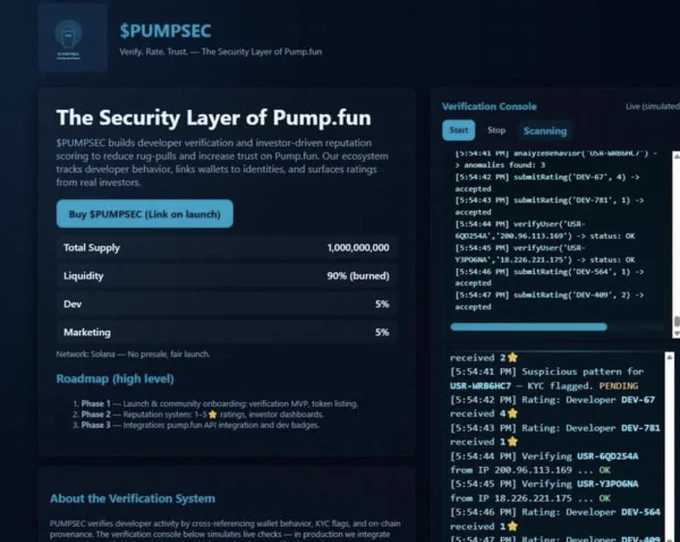Click the Verify. Rate. Trust. tagline
Screen dimensions: 680x542
(221, 52)
